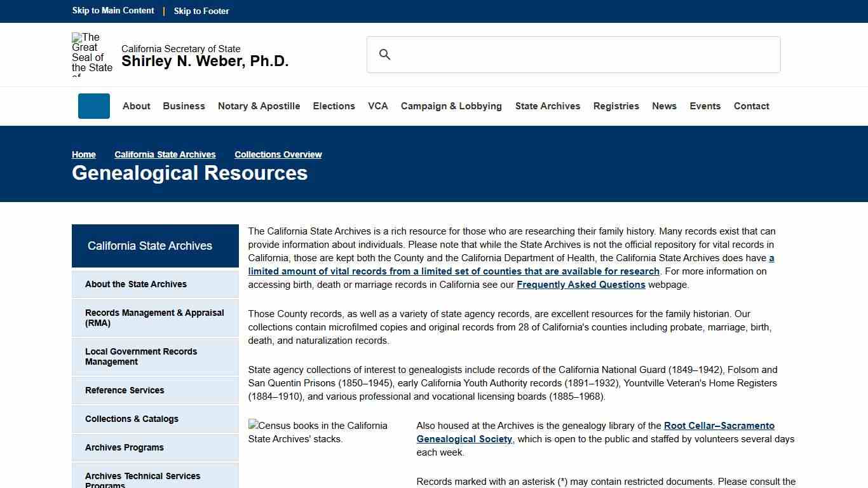Select About the State Archives in the sidebar
Viewport: 868px width, 488px height.
point(135,284)
